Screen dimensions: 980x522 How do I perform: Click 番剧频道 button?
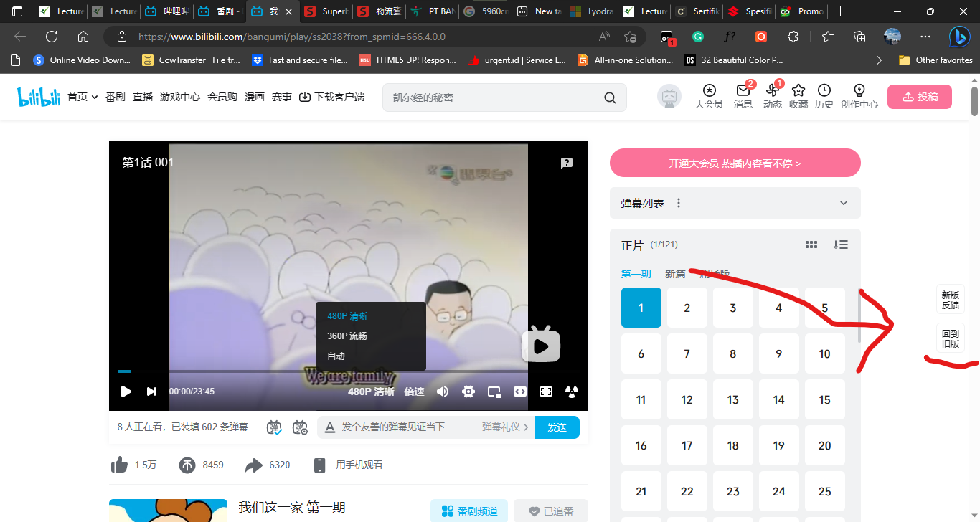(469, 511)
